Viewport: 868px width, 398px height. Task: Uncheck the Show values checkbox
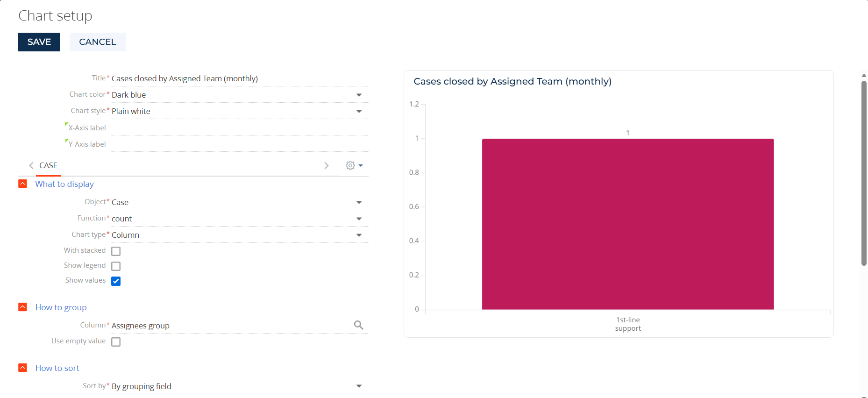pos(116,281)
